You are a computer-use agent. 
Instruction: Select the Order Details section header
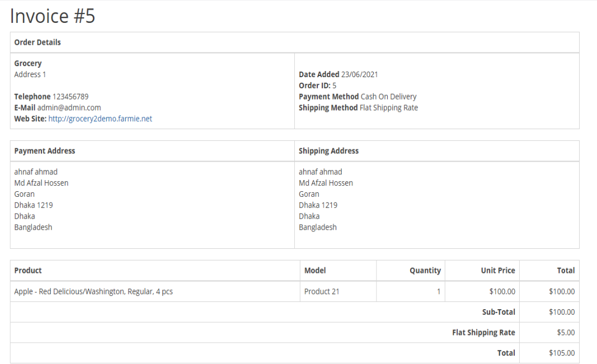point(37,42)
